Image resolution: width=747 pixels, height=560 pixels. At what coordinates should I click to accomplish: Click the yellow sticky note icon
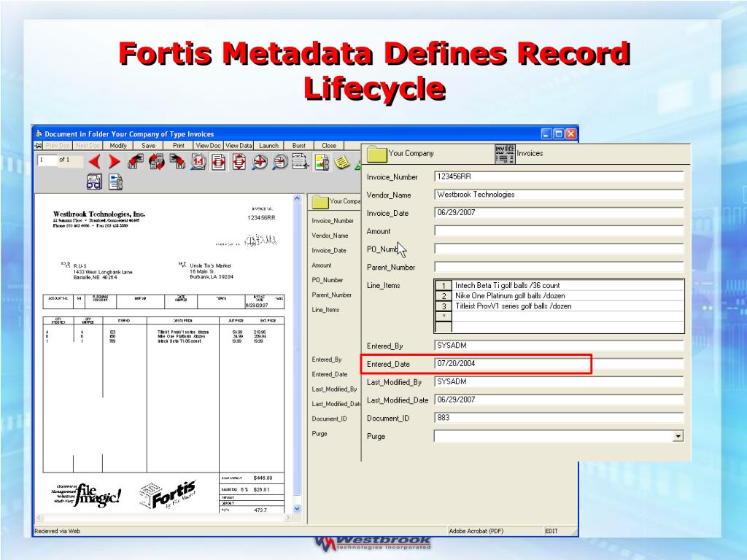click(x=342, y=162)
